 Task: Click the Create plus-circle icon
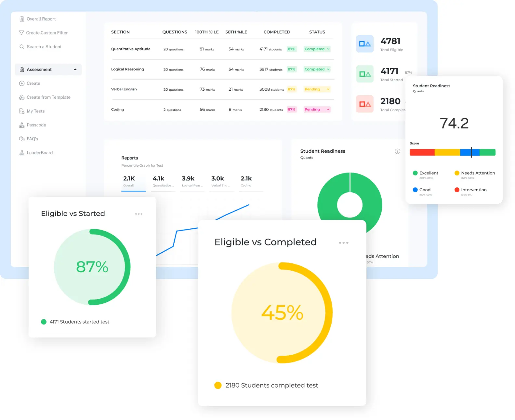(x=22, y=83)
